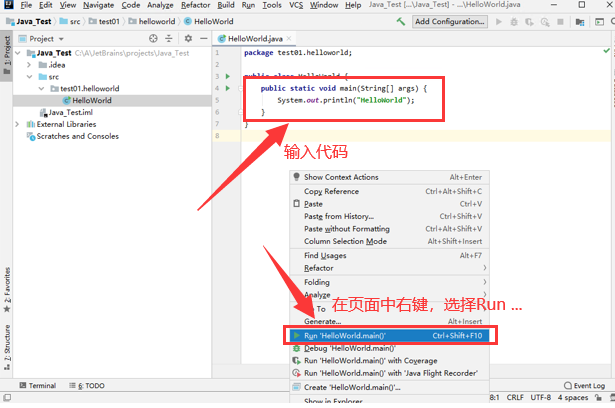
Task: Select Scratches and Consoles
Action: point(73,136)
